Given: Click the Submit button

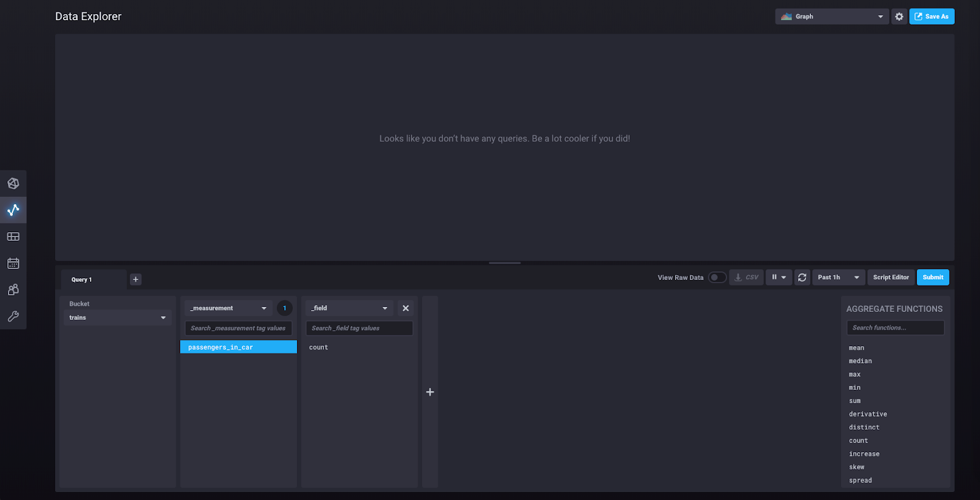Looking at the screenshot, I should pyautogui.click(x=933, y=278).
